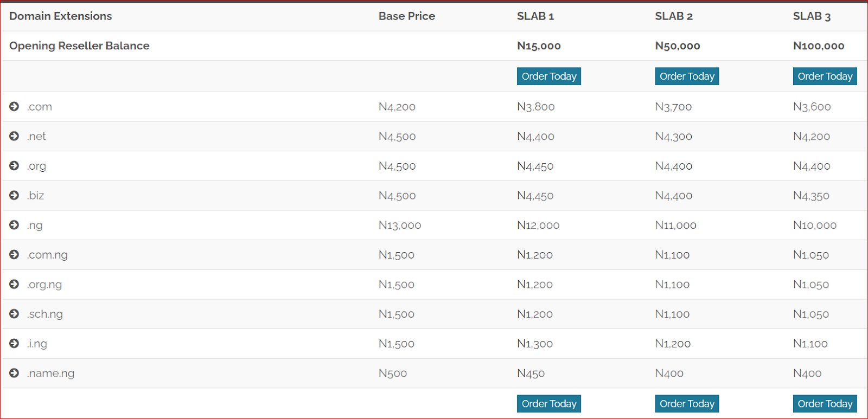This screenshot has width=868, height=419.
Task: Click the arrow icon beside .name.ng
Action: coord(14,373)
